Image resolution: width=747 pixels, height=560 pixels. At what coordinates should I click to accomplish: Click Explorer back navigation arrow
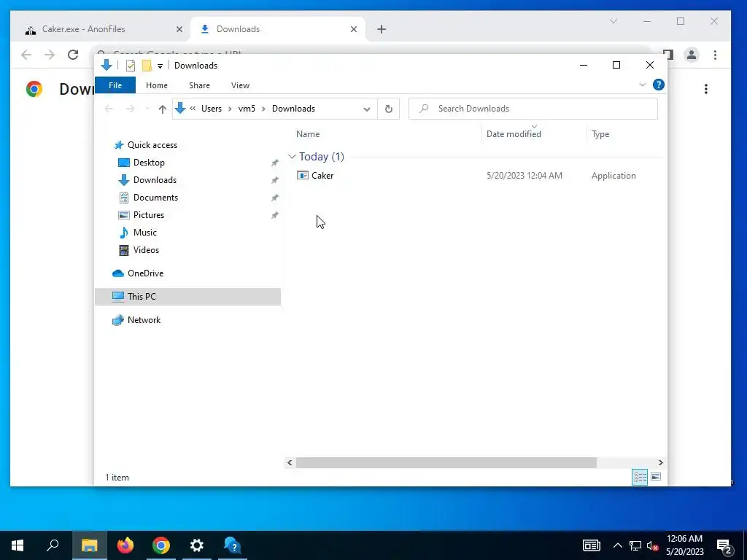coord(109,109)
